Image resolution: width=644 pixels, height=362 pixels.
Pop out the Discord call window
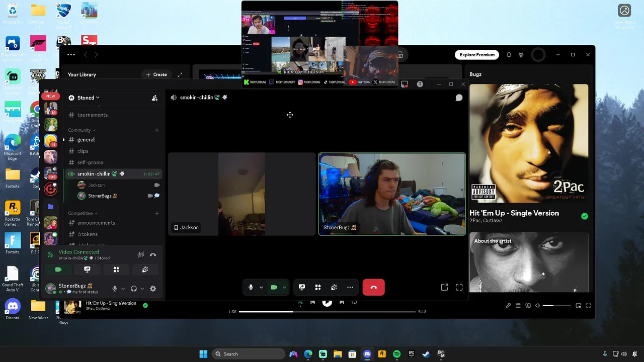pyautogui.click(x=444, y=287)
